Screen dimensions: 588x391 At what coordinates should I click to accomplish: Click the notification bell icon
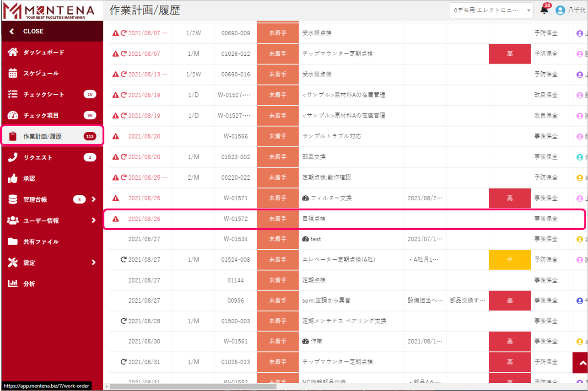[x=544, y=10]
